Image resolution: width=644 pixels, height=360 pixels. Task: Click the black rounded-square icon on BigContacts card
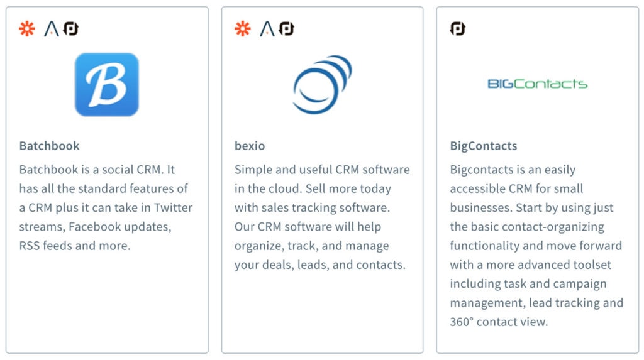[x=458, y=29]
